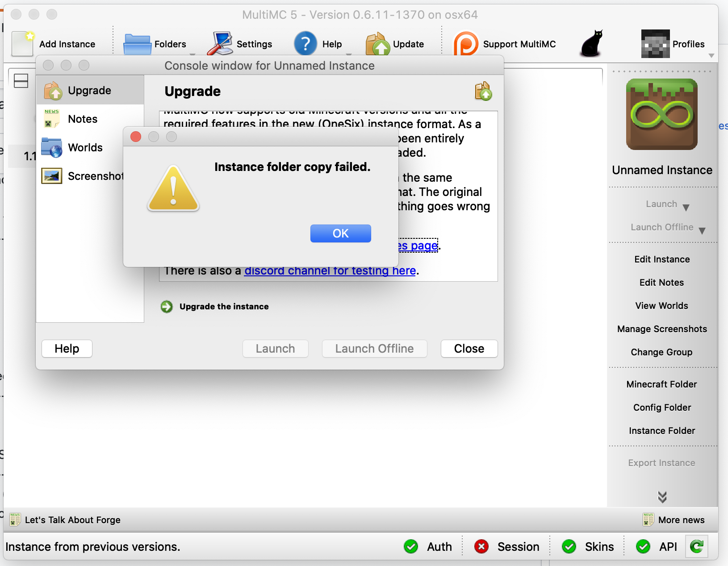The image size is (728, 566).
Task: Click the Help question mark icon
Action: tap(305, 43)
